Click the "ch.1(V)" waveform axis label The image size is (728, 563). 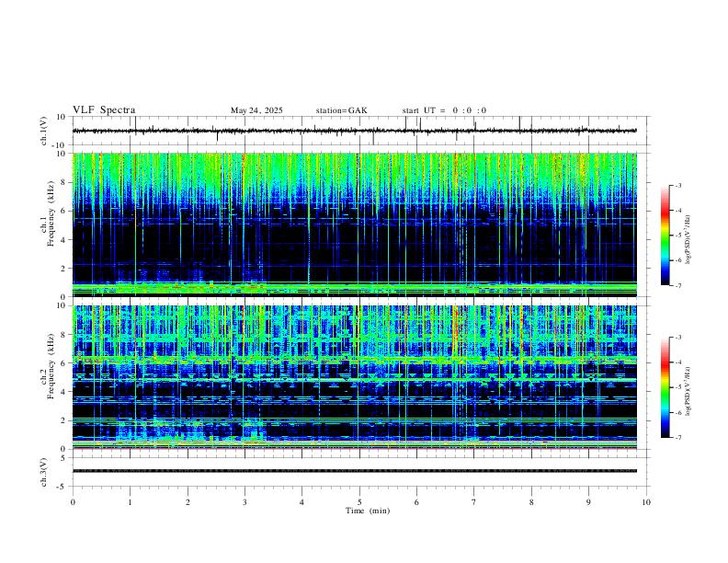click(x=44, y=131)
